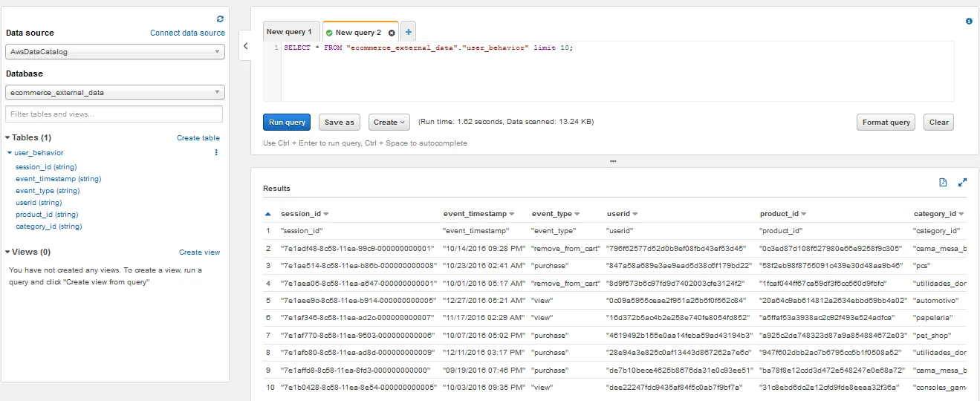Focus the Filter tables and views field
This screenshot has height=401, width=980.
coord(114,114)
